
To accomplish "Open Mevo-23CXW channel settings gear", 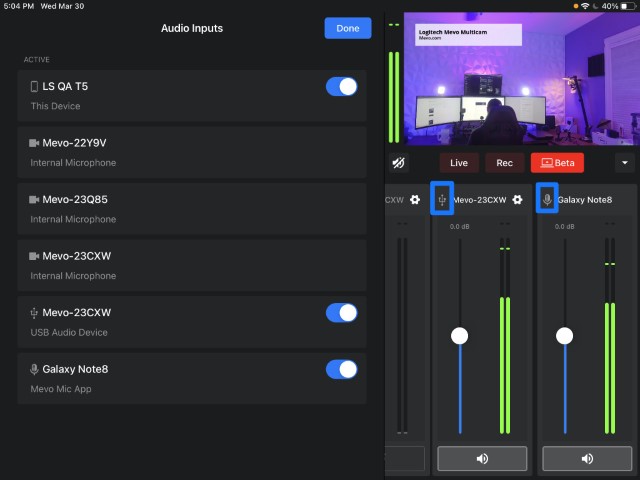I will (518, 200).
